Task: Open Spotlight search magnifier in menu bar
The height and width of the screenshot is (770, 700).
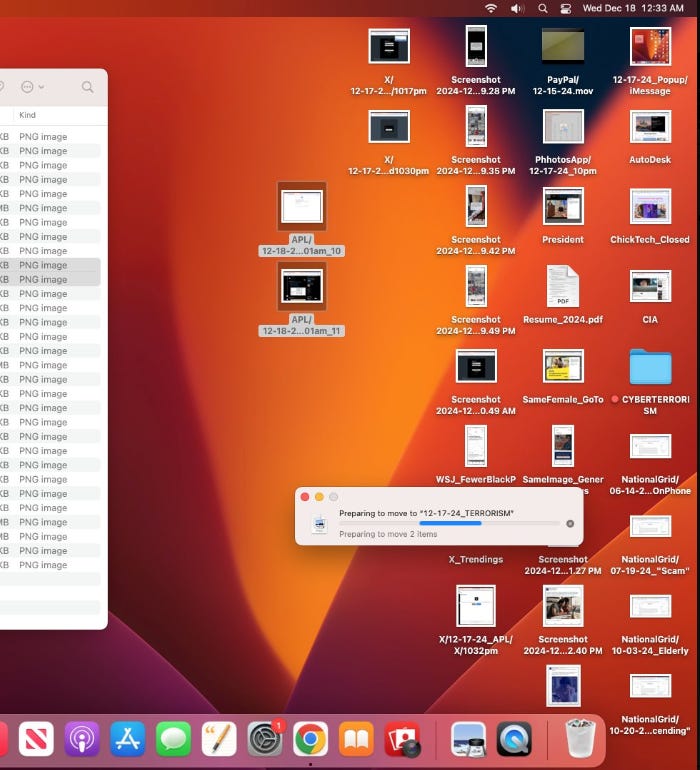Action: tap(543, 8)
